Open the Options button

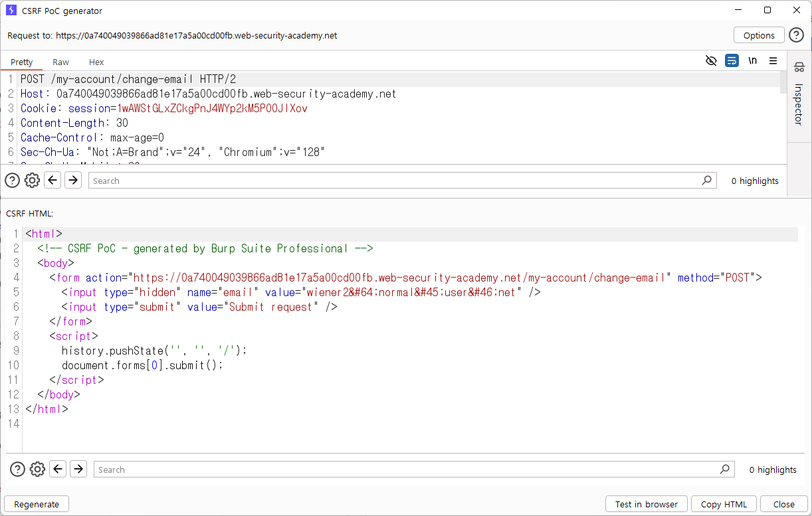pyautogui.click(x=759, y=35)
